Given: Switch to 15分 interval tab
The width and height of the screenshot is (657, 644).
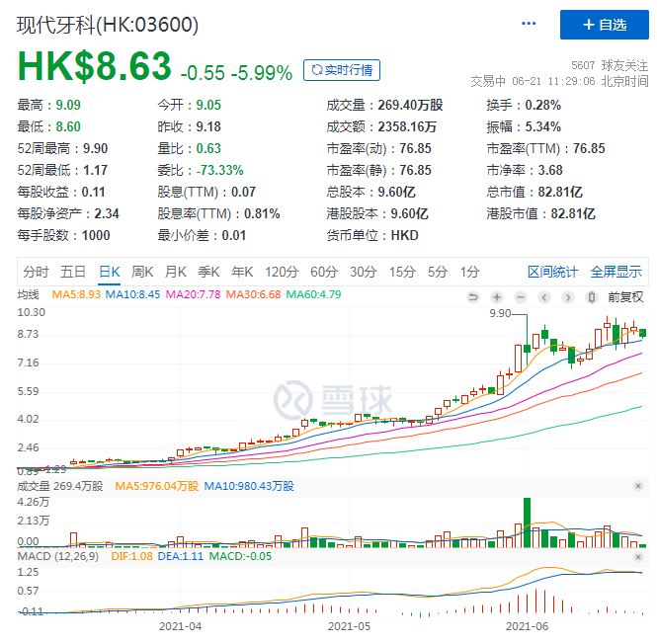Looking at the screenshot, I should point(402,272).
